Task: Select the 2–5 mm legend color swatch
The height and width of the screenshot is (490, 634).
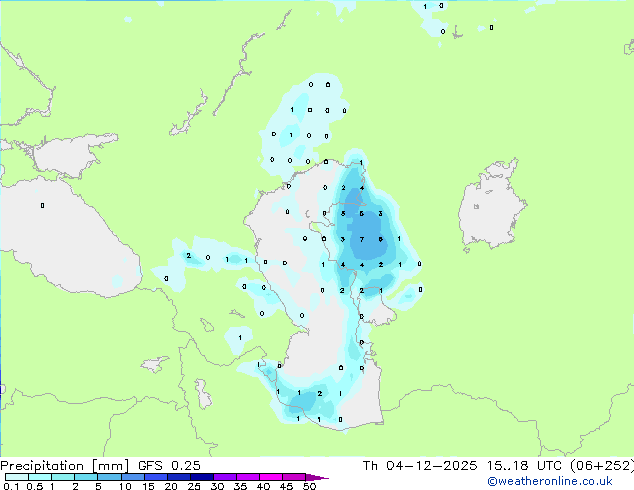Action: (x=86, y=477)
